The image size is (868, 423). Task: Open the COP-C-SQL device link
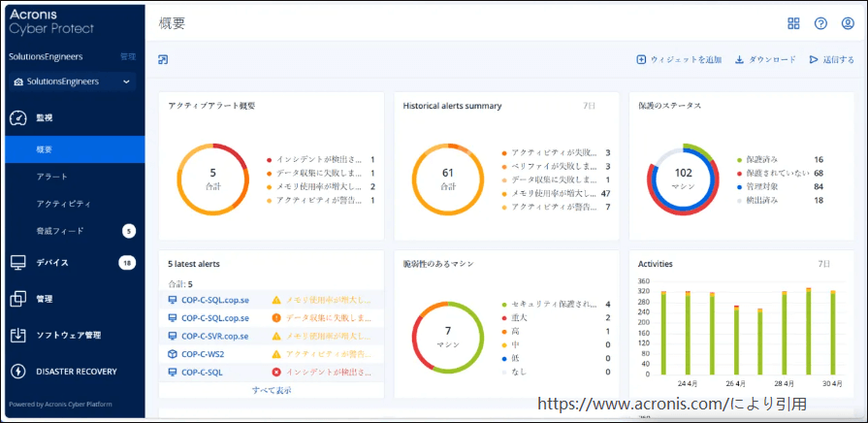[x=202, y=372]
